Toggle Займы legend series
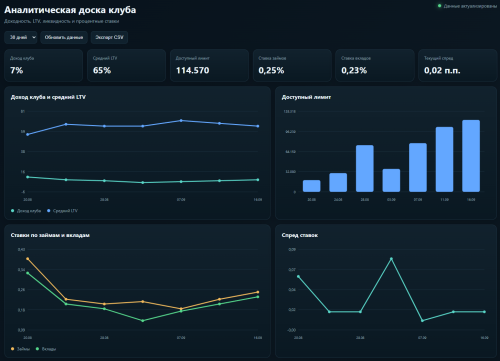This screenshot has height=361, width=500. point(20,349)
